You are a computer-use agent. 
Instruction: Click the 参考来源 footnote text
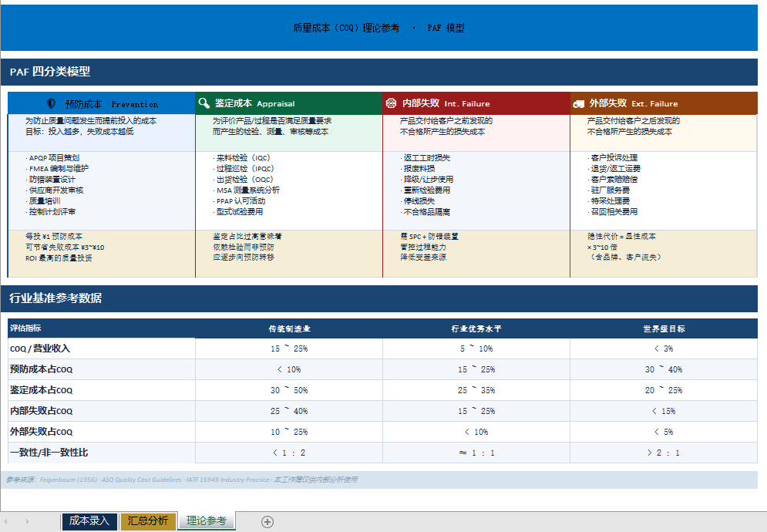tap(181, 480)
